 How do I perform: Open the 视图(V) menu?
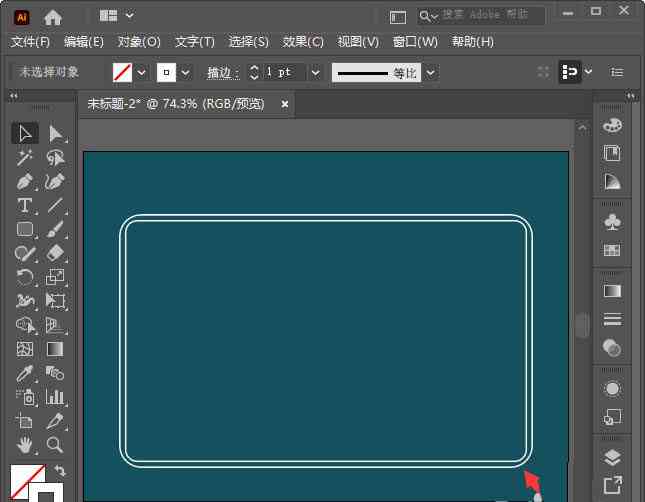click(358, 42)
